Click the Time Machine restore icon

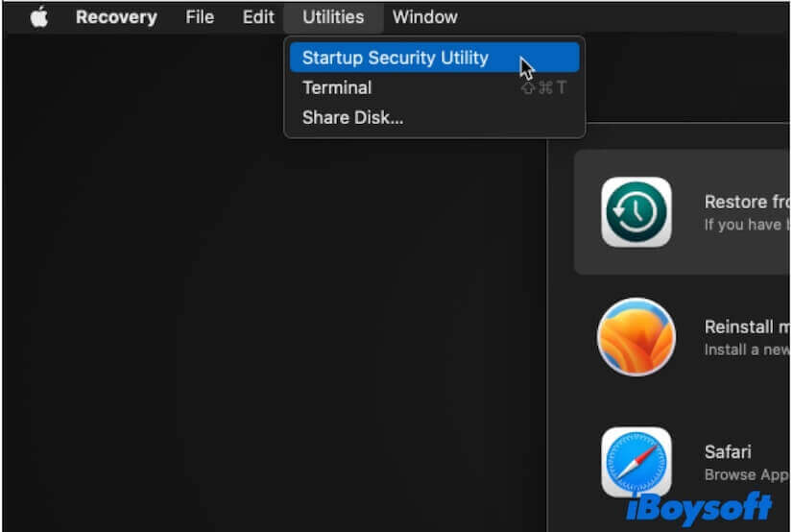click(x=636, y=212)
